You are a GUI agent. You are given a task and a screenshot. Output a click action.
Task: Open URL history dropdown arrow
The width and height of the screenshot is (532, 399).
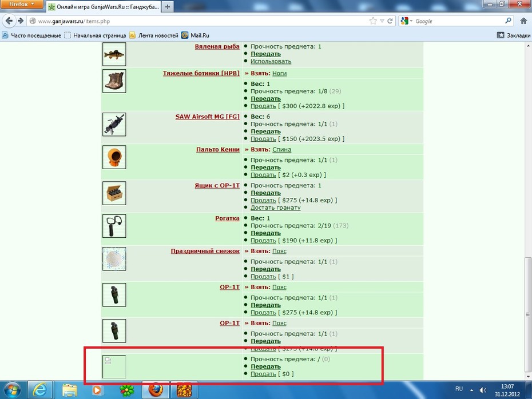pyautogui.click(x=382, y=21)
